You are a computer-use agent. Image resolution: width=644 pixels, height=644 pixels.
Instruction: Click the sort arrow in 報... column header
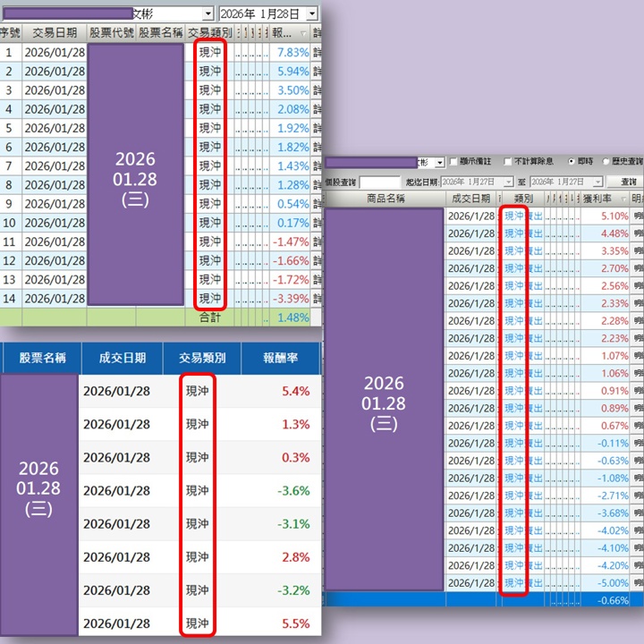(303, 33)
